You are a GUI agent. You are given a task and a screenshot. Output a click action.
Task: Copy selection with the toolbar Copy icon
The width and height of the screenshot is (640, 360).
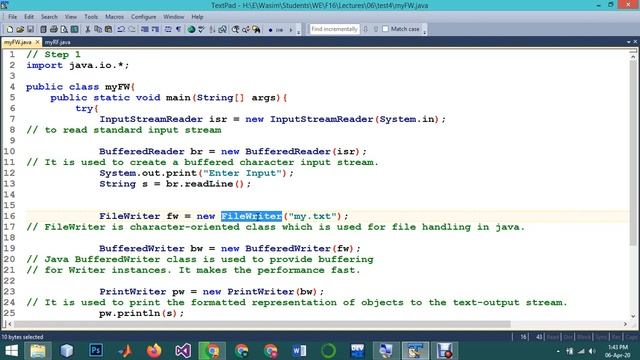tap(98, 29)
